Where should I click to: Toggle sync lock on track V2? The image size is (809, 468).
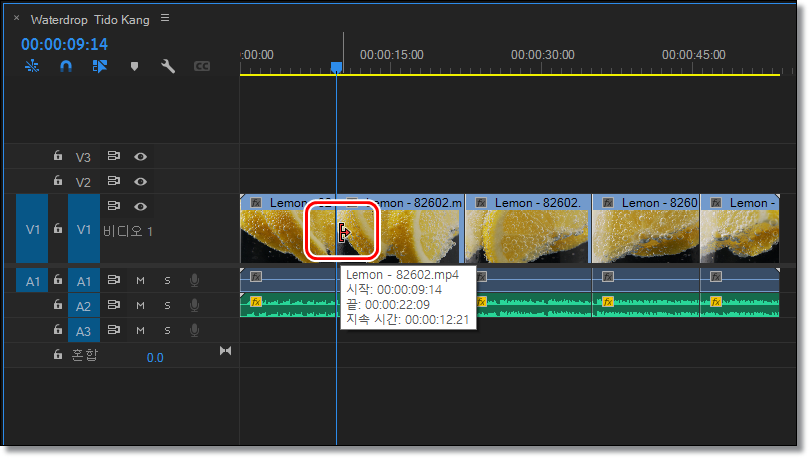(114, 181)
